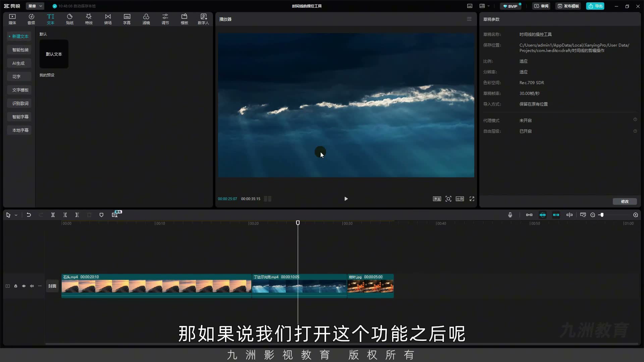Toggle main track magnet linking
Image resolution: width=644 pixels, height=362 pixels.
529,215
